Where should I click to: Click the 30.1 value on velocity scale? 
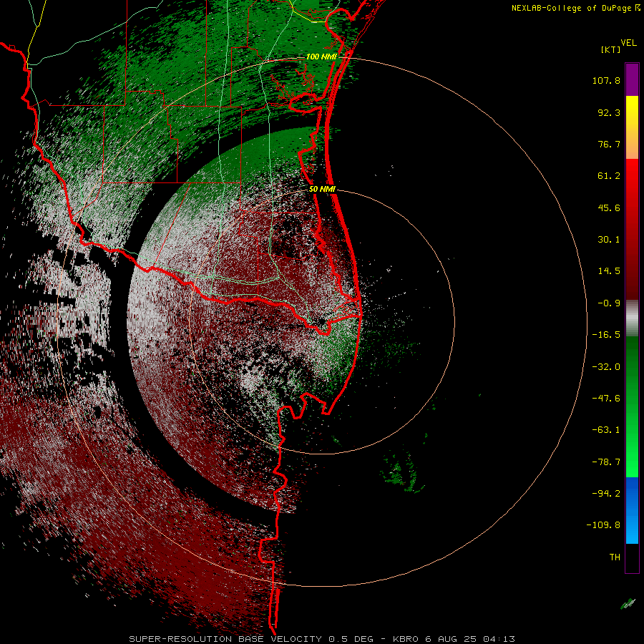click(609, 240)
